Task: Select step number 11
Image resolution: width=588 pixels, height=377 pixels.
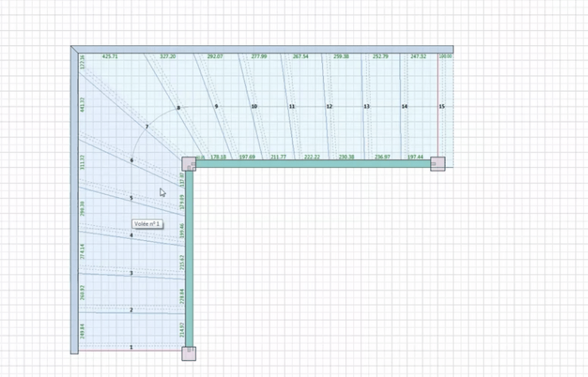Action: [292, 106]
